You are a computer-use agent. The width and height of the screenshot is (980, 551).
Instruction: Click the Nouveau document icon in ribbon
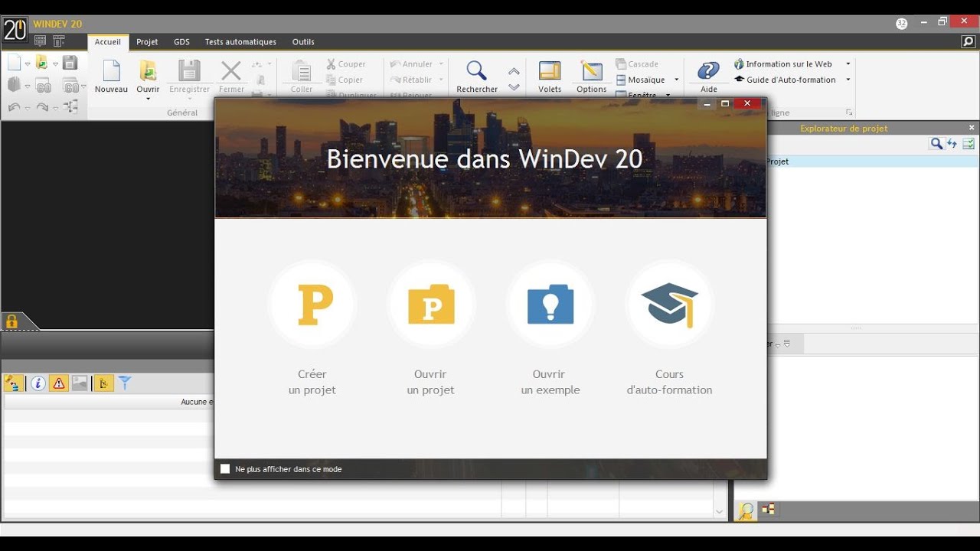click(111, 70)
